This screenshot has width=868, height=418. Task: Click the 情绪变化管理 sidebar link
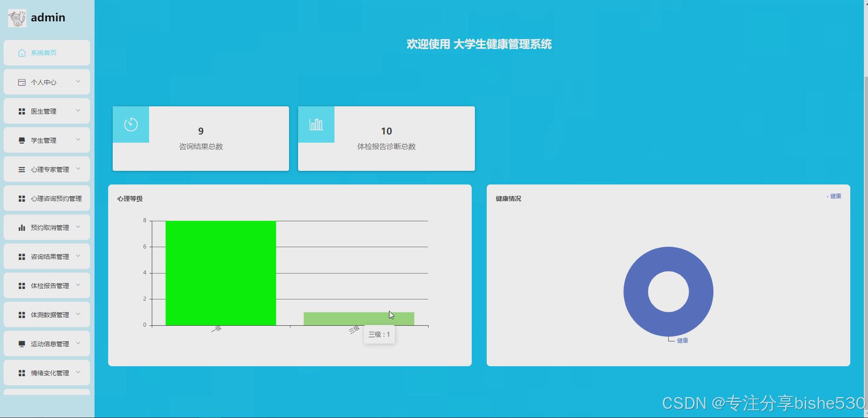(49, 373)
